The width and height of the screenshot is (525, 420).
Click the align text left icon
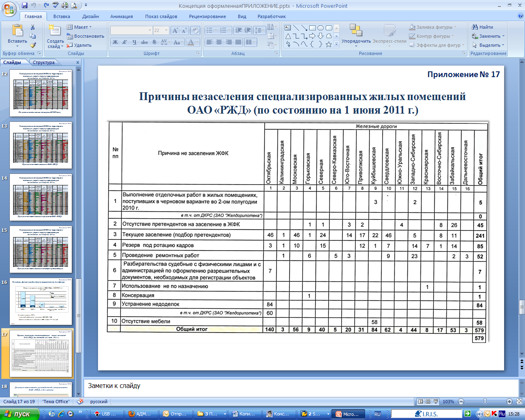[x=209, y=42]
